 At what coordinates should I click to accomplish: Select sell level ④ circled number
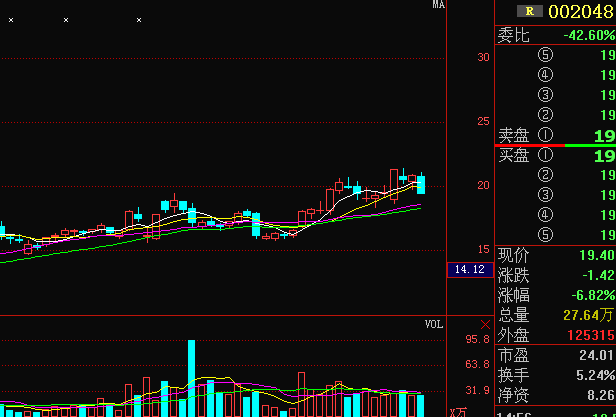tap(545, 75)
